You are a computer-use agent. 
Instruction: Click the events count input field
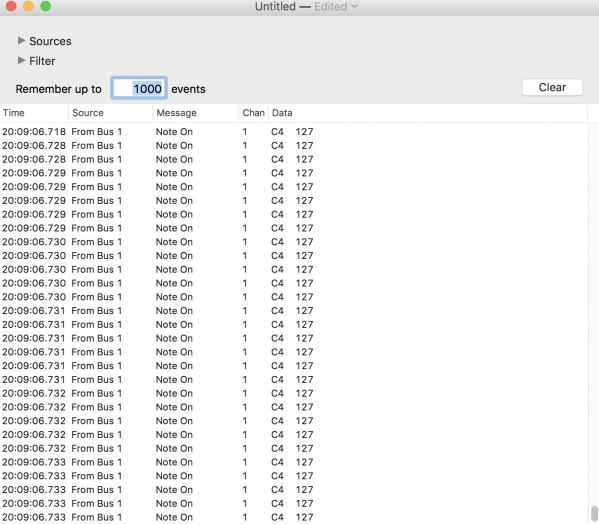pyautogui.click(x=139, y=89)
